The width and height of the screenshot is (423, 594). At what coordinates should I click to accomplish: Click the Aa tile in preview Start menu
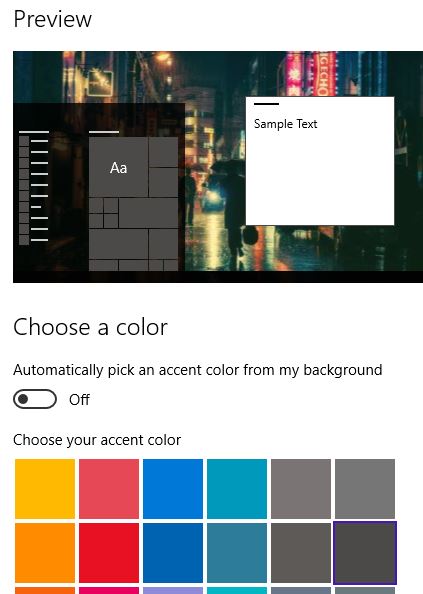[x=119, y=167]
